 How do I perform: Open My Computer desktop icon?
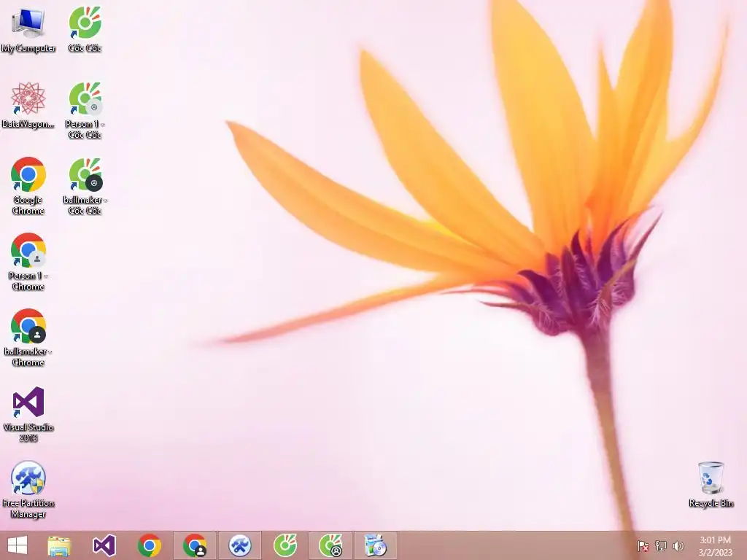tap(28, 29)
